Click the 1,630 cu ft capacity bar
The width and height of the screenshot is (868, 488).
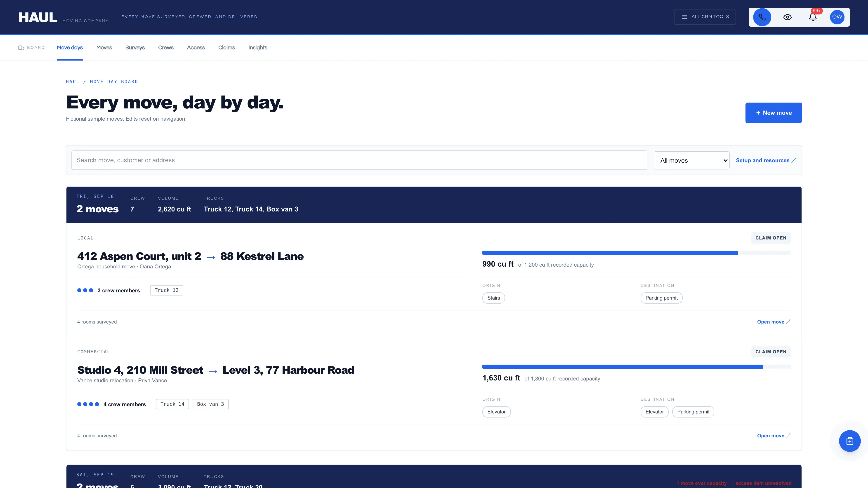[x=636, y=367]
